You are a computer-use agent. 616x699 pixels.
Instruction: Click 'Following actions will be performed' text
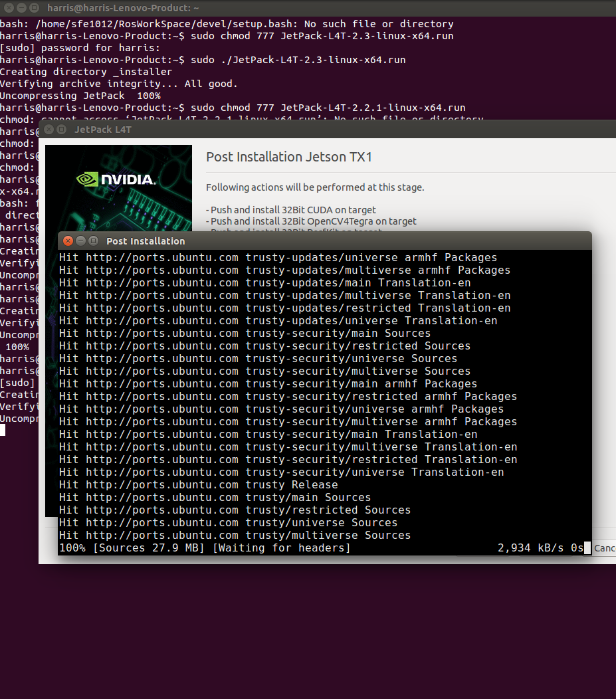(x=315, y=187)
